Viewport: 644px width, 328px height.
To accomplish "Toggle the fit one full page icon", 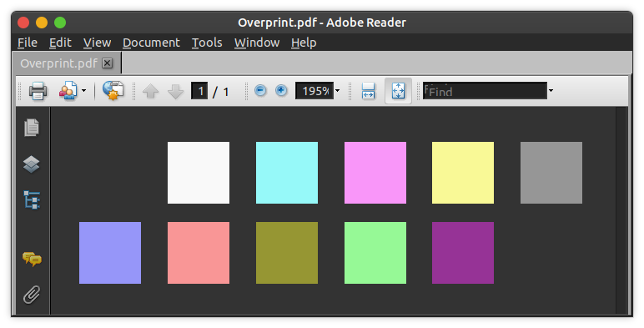I will pos(399,91).
